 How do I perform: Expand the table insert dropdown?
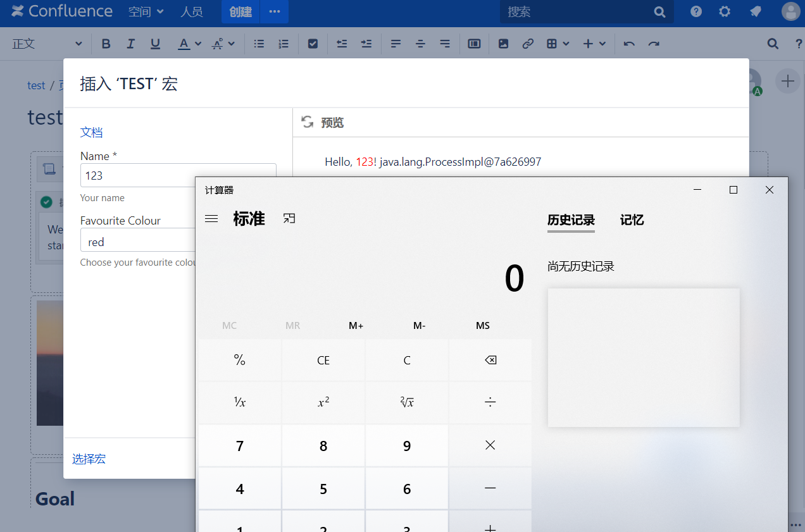566,44
